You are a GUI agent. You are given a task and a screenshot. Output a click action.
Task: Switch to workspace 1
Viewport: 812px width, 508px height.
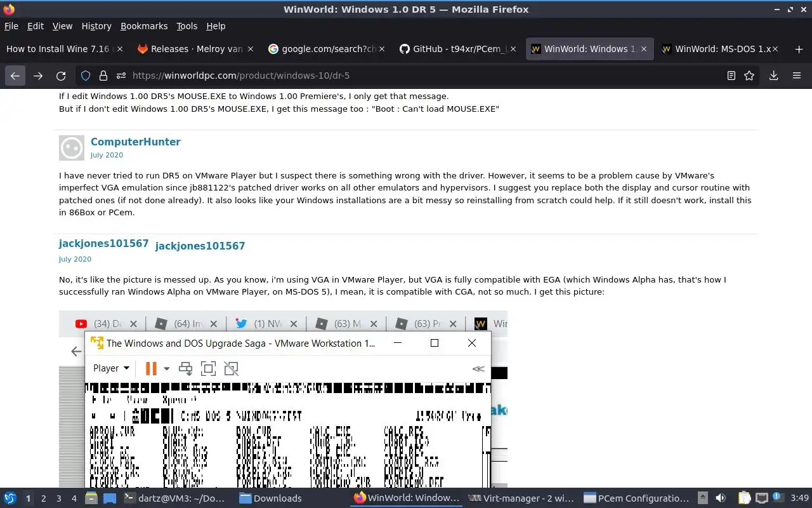click(x=28, y=498)
